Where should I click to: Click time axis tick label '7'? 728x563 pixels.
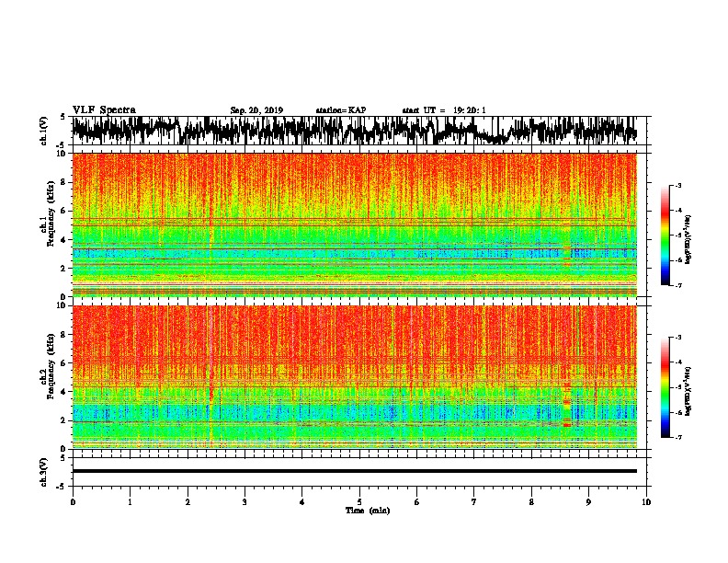pyautogui.click(x=474, y=502)
